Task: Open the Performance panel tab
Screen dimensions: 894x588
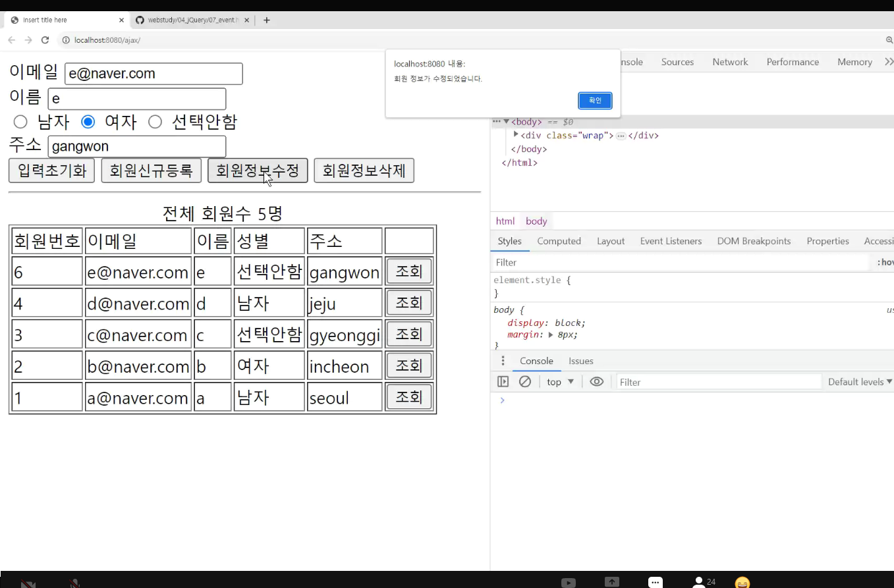Action: (x=793, y=62)
